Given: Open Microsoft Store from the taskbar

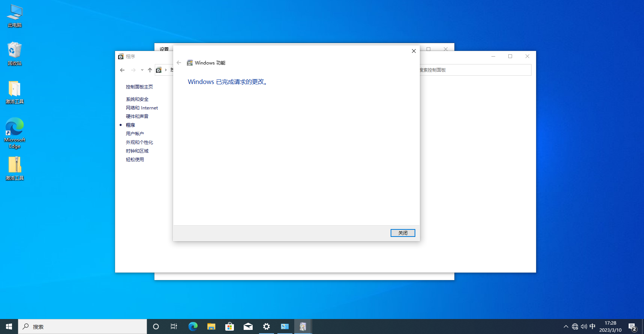Looking at the screenshot, I should point(229,327).
